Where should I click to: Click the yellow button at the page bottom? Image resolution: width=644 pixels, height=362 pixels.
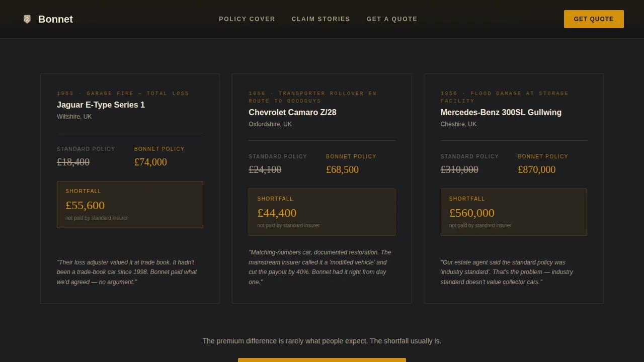coord(321,360)
